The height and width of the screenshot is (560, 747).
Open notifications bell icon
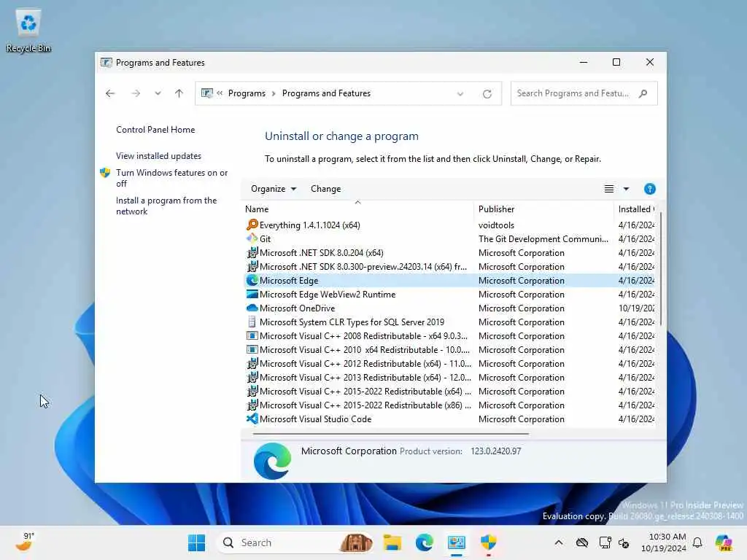click(x=697, y=542)
